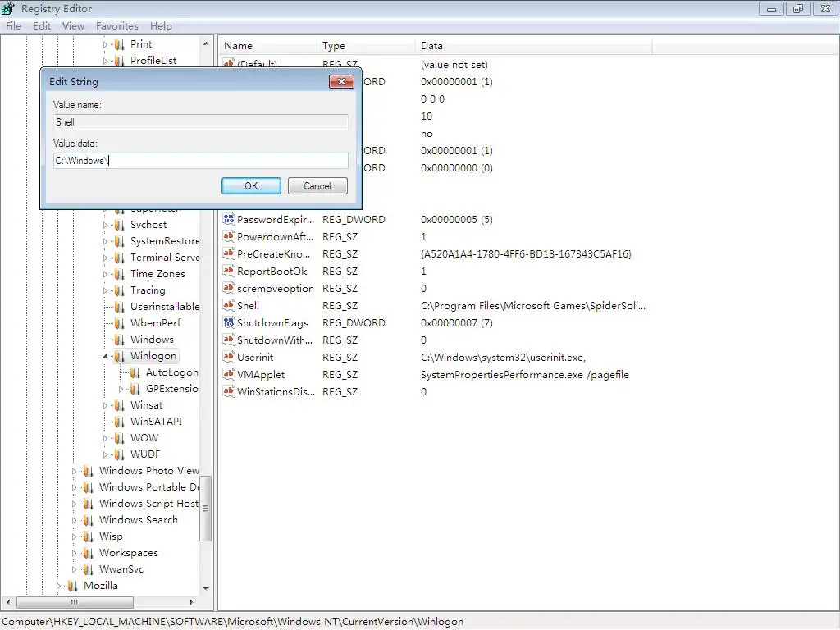Click the Userinit string value icon
The width and height of the screenshot is (840, 630).
(x=229, y=357)
